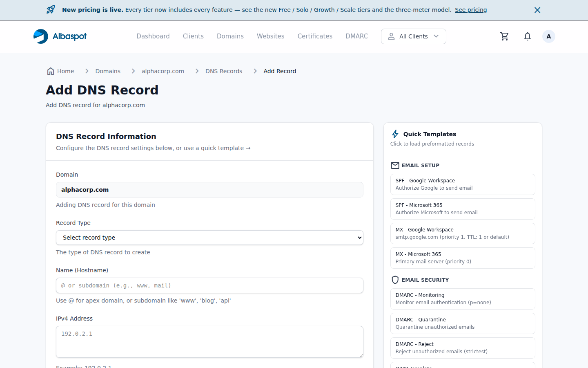This screenshot has height=368, width=588.
Task: Click 'Click to load preformatted records' text
Action: point(432,144)
